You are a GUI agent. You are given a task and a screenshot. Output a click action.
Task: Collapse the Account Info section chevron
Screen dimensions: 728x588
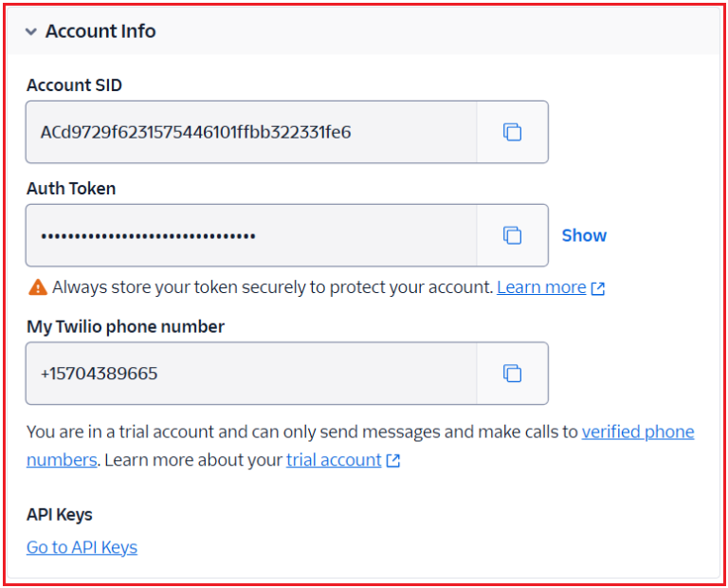(32, 31)
